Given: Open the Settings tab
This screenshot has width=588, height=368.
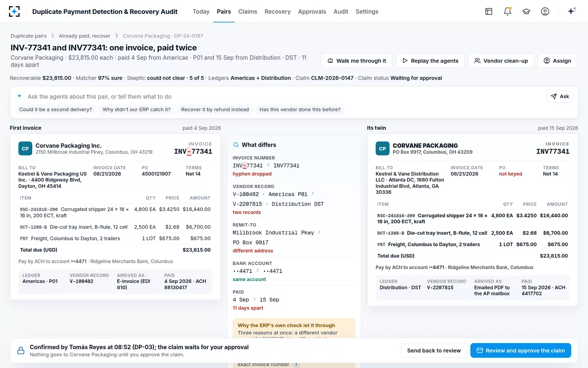Looking at the screenshot, I should pos(367,11).
